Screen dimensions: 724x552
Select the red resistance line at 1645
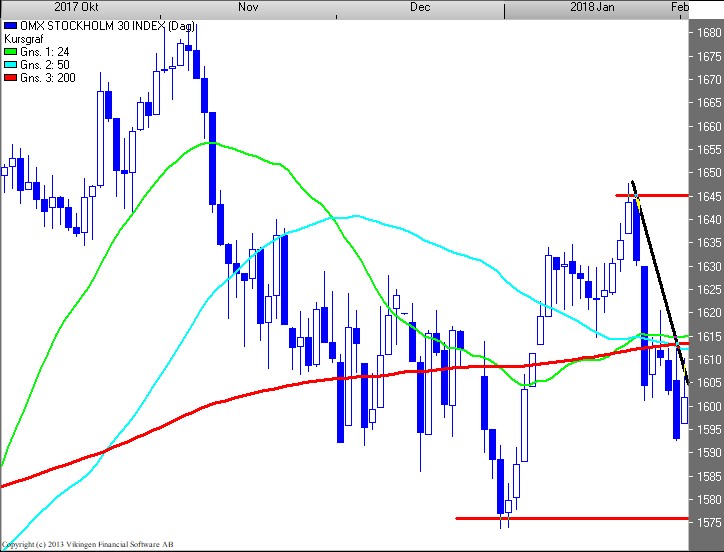pos(660,195)
